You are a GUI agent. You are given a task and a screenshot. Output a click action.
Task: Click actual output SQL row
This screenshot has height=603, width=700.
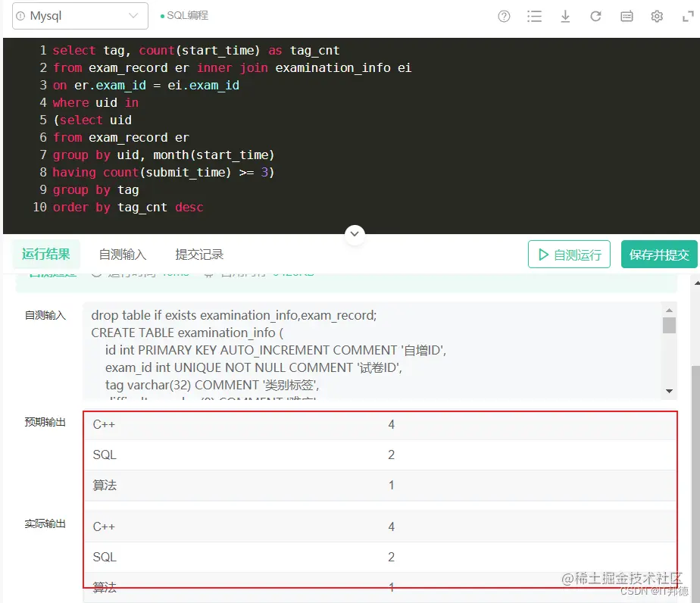click(x=380, y=557)
